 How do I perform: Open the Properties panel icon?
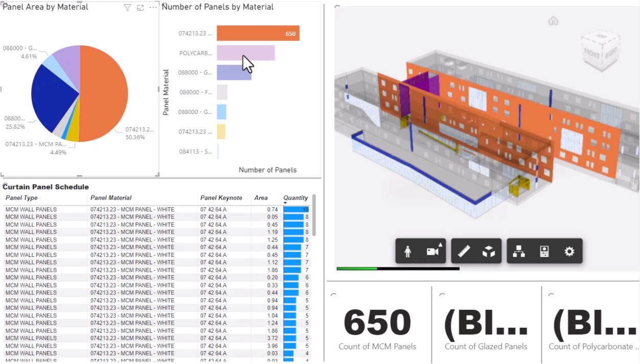(544, 251)
